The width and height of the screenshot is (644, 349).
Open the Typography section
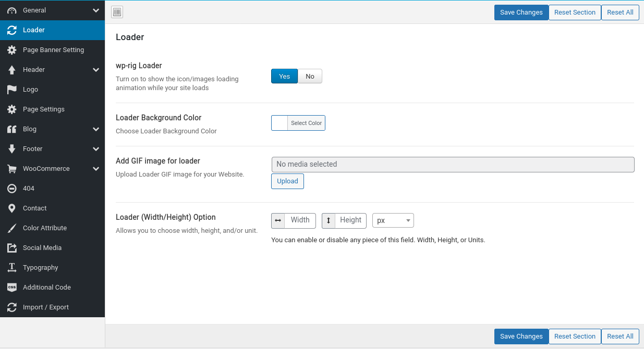(52, 268)
